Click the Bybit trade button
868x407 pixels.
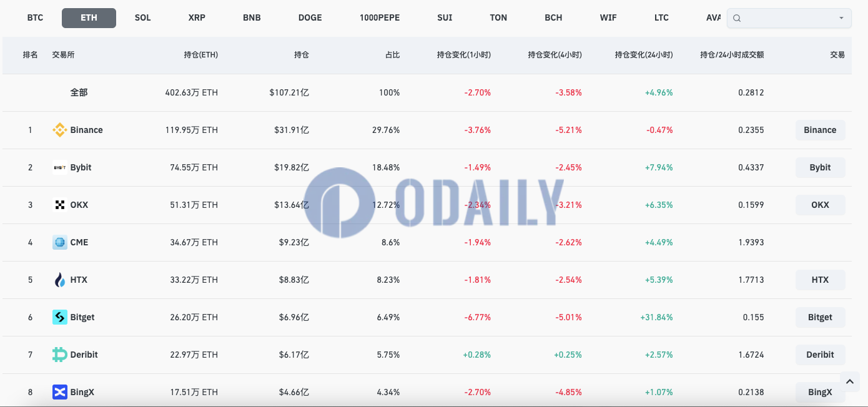(820, 167)
